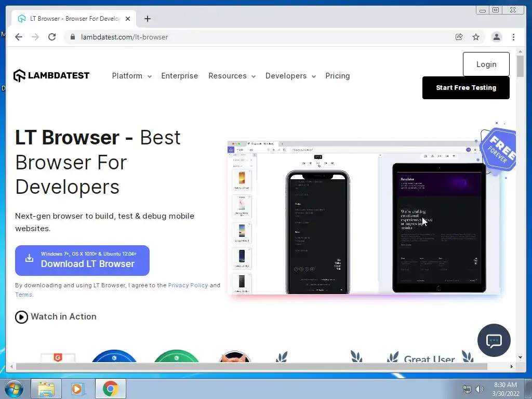Click the network tray icon
The image size is (532, 399).
point(467,389)
